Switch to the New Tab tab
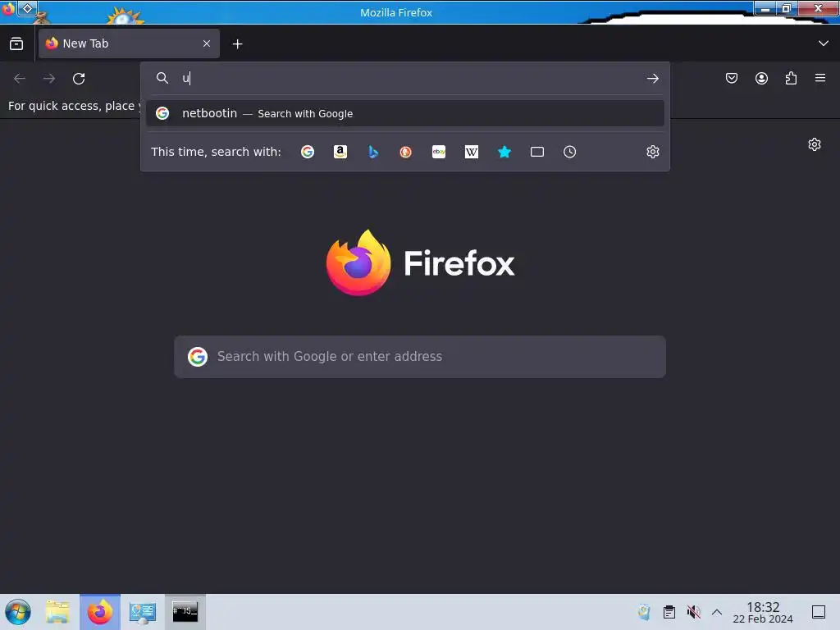The width and height of the screenshot is (840, 630). click(129, 44)
